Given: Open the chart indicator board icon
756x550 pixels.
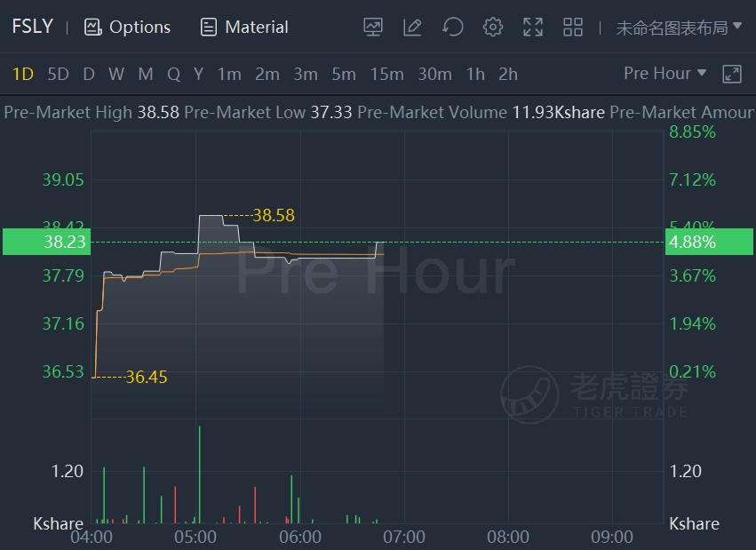Looking at the screenshot, I should (373, 27).
